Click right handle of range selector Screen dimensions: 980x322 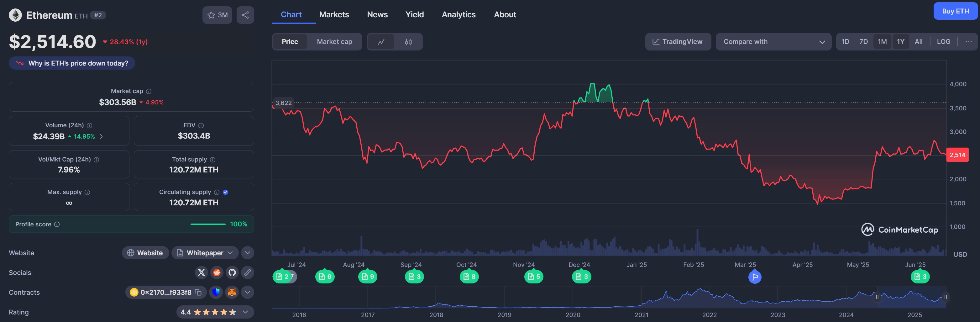click(946, 297)
